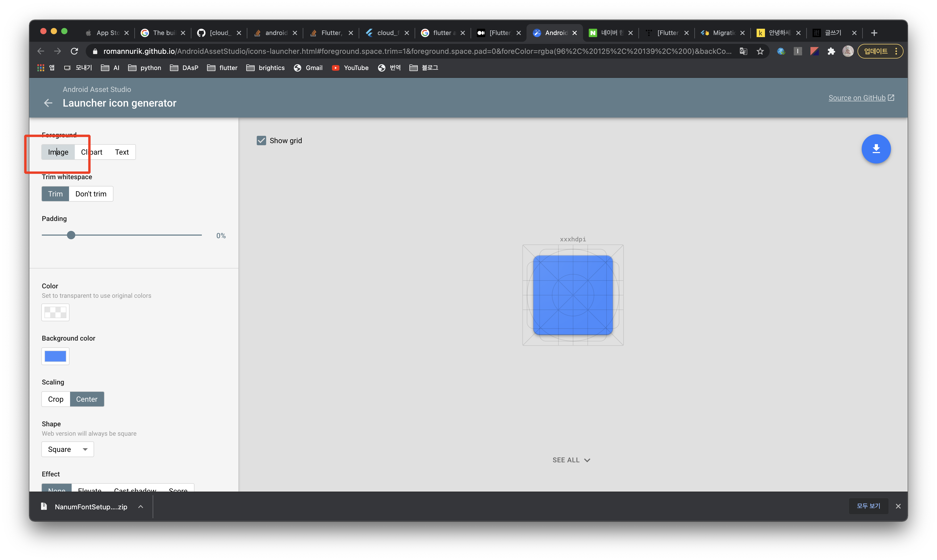Click the blue download floating button

point(876,149)
